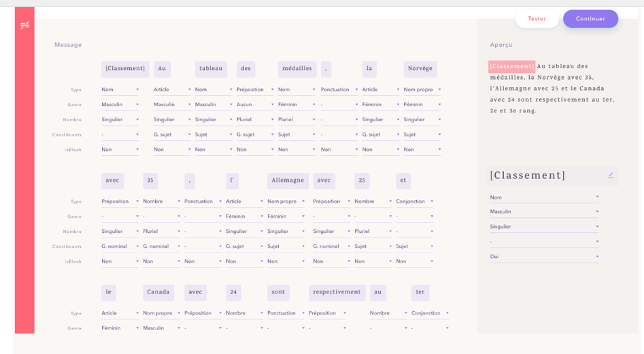Image resolution: width=644 pixels, height=354 pixels.
Task: Select the '[Classement]' word chip in Message
Action: tap(125, 69)
